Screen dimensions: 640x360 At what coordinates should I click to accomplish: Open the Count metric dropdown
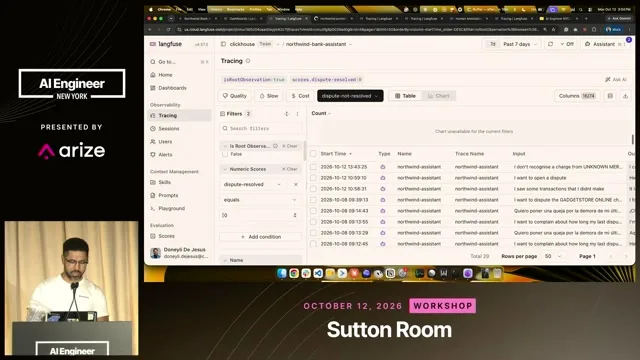321,113
